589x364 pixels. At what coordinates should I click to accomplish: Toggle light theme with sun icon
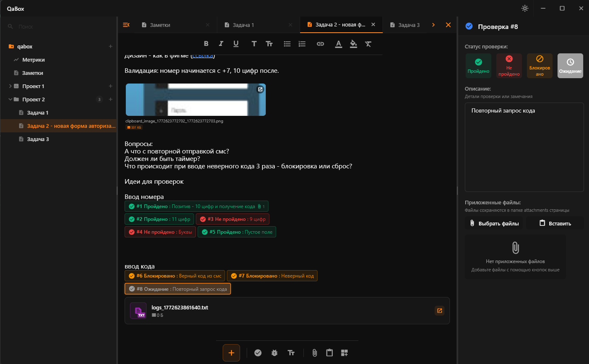tap(525, 8)
